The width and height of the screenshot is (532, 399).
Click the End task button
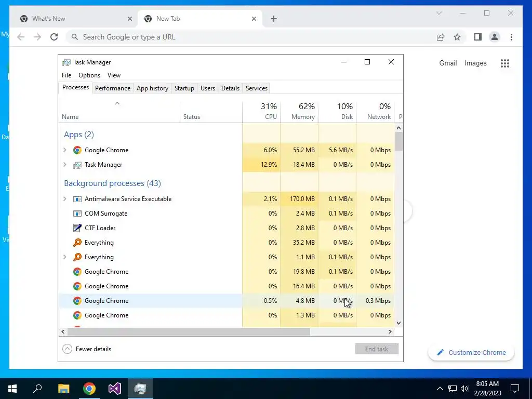tap(377, 349)
